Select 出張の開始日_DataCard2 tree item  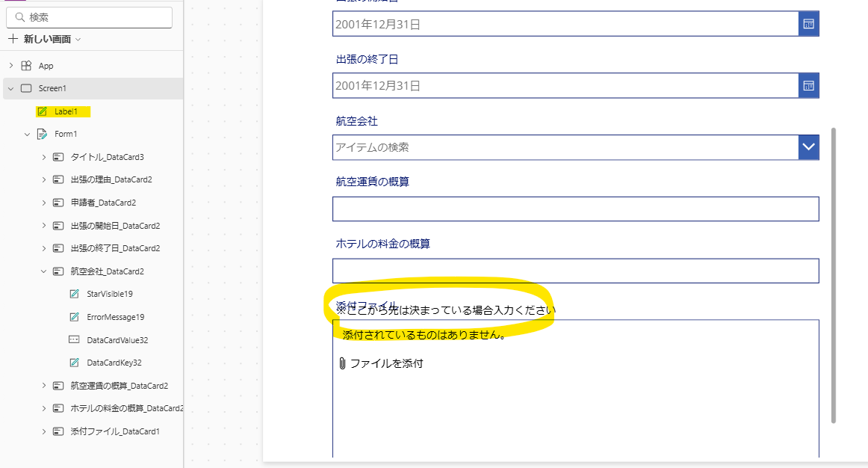[115, 226]
